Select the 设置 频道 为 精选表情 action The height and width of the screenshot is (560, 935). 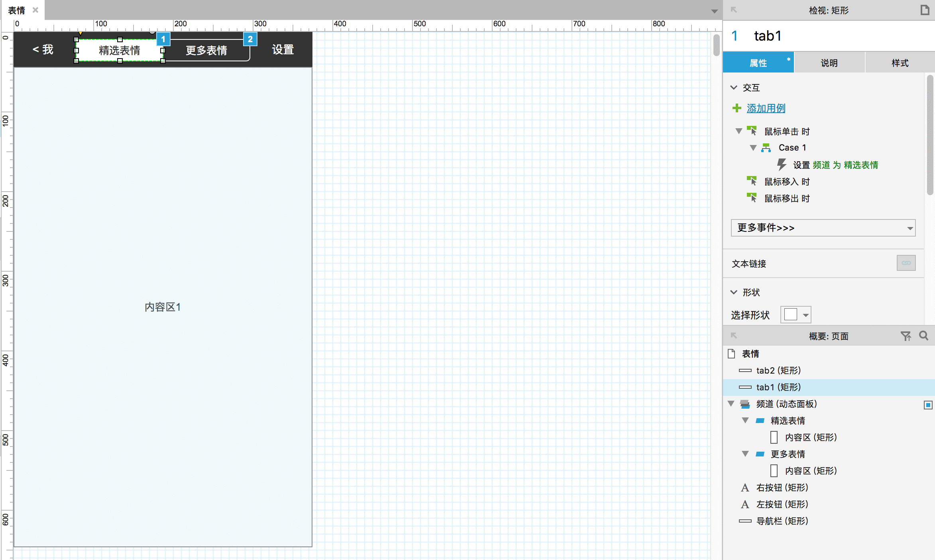click(x=835, y=165)
